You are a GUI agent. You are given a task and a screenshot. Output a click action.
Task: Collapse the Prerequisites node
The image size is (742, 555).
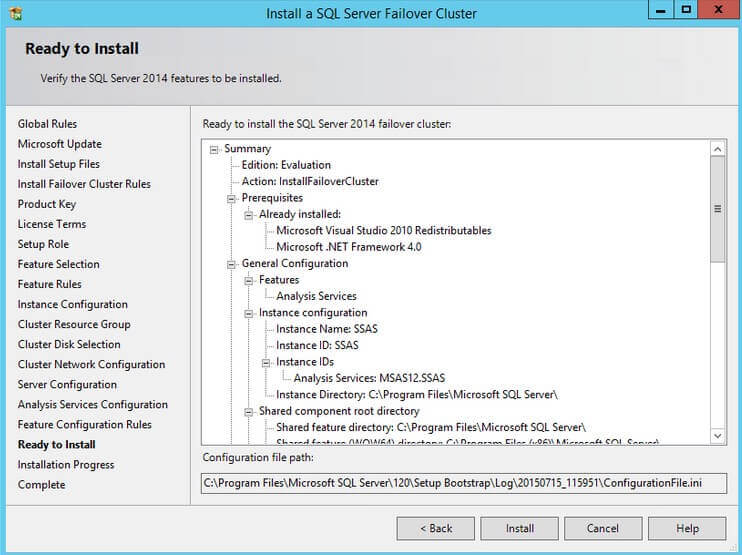tap(231, 199)
